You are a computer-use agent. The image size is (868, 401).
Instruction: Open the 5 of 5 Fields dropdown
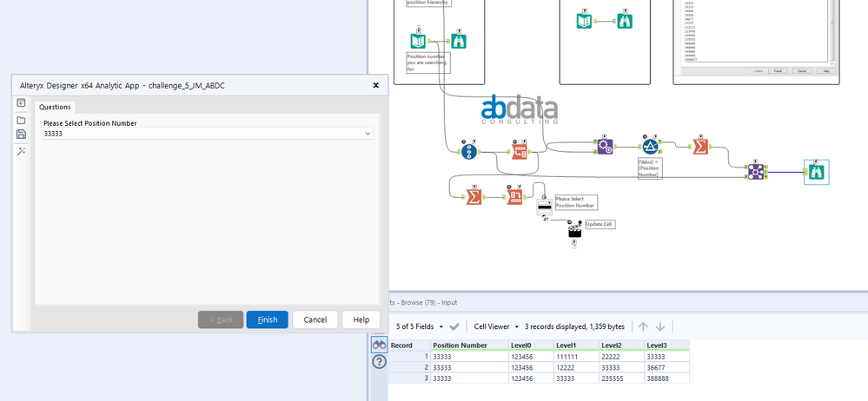tap(421, 327)
